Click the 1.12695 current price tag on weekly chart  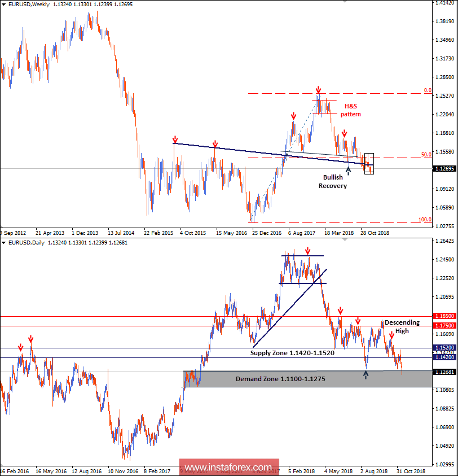(x=445, y=169)
